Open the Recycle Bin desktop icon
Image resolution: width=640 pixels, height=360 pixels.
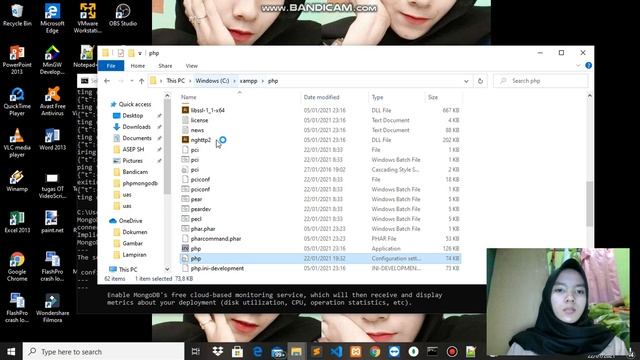[17, 15]
